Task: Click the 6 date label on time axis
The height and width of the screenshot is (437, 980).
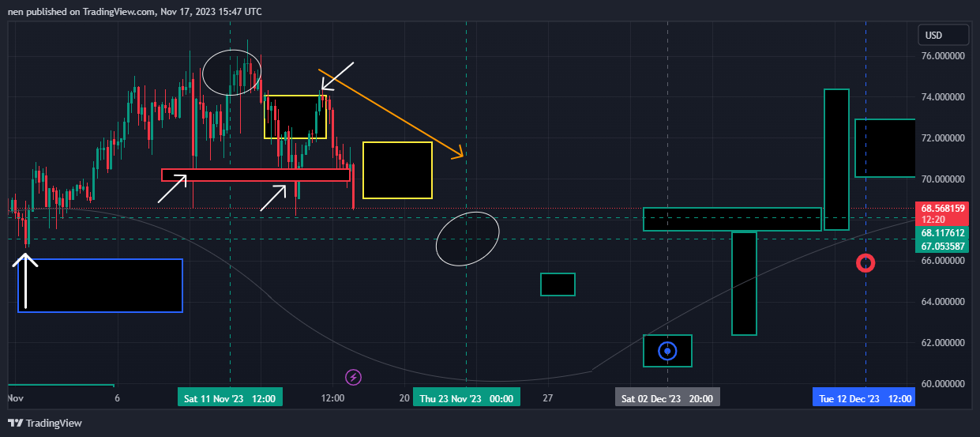Action: tap(117, 399)
